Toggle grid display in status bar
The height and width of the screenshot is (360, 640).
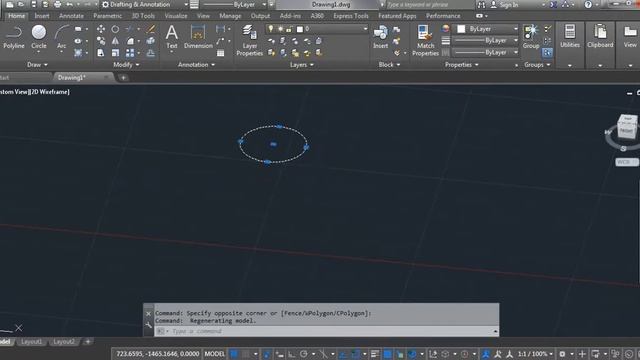pyautogui.click(x=233, y=354)
